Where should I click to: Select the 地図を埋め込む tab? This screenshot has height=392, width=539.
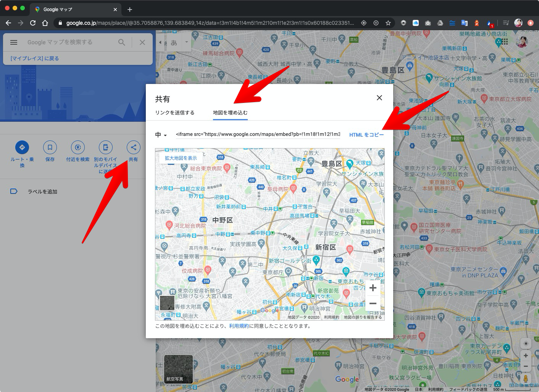point(230,113)
